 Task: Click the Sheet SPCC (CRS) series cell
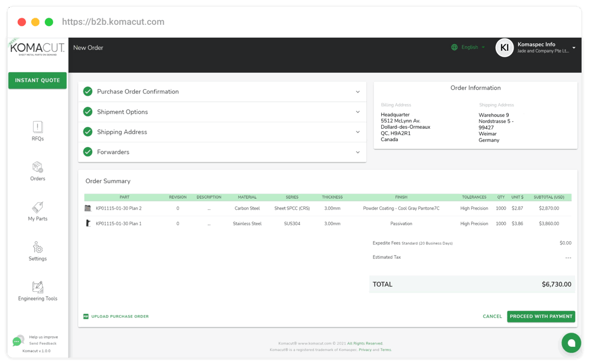(292, 209)
